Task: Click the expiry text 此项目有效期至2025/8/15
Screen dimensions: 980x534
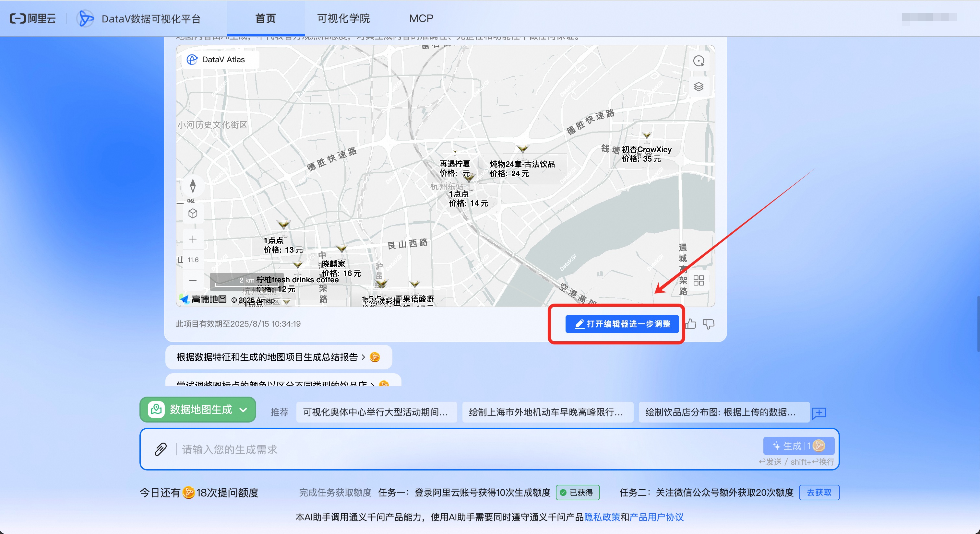Action: 238,324
